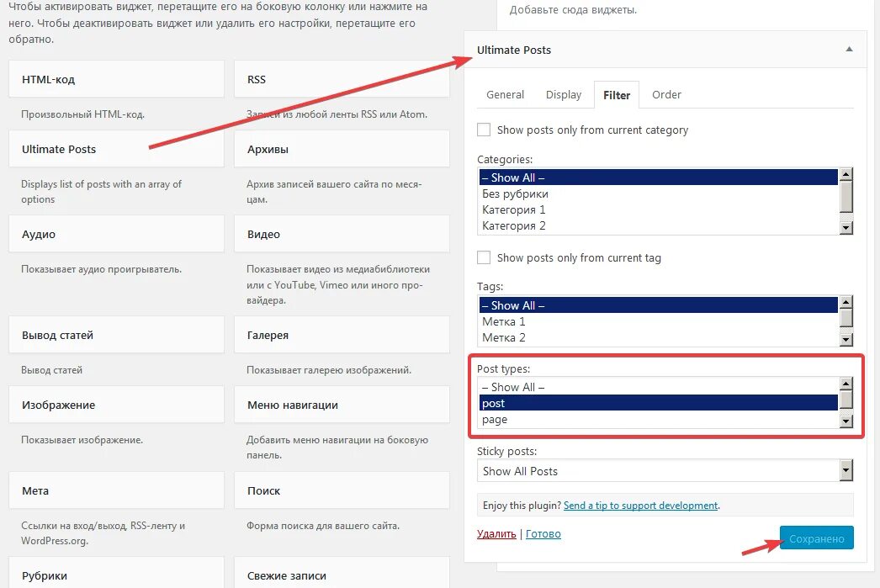This screenshot has width=880, height=588.
Task: Open Send a tip to support development link
Action: coord(640,506)
